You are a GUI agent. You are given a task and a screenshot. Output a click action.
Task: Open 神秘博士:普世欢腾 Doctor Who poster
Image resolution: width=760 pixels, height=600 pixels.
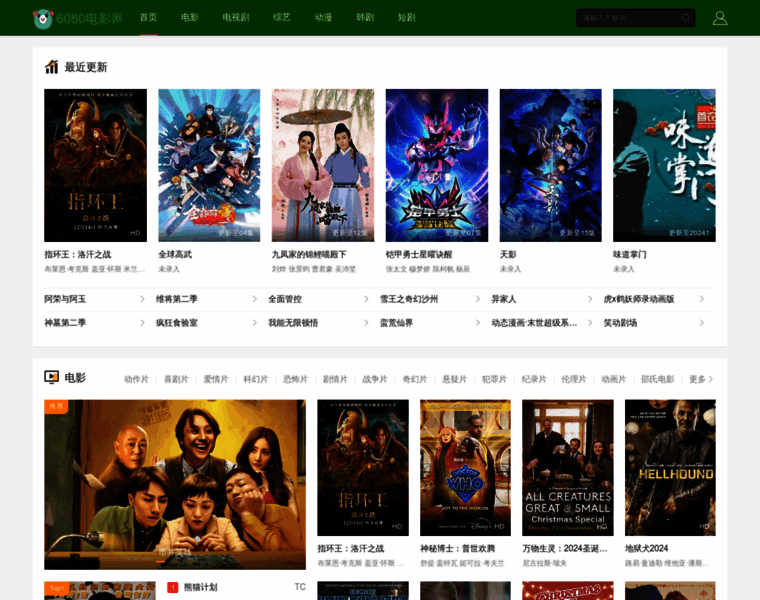tap(465, 468)
